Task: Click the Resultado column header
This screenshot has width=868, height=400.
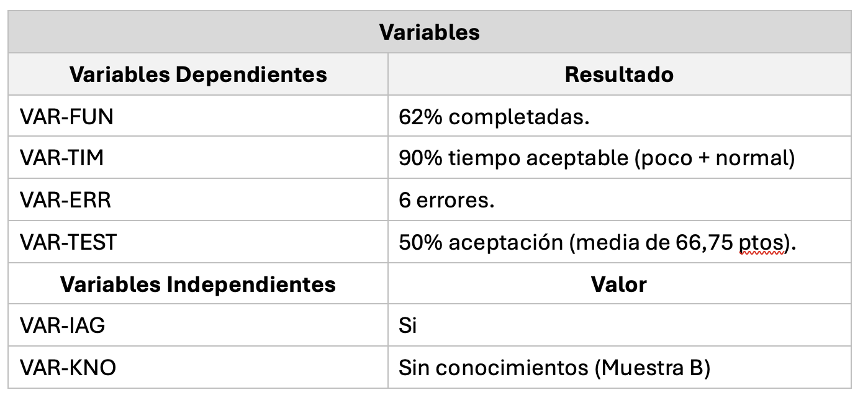Action: pyautogui.click(x=619, y=75)
